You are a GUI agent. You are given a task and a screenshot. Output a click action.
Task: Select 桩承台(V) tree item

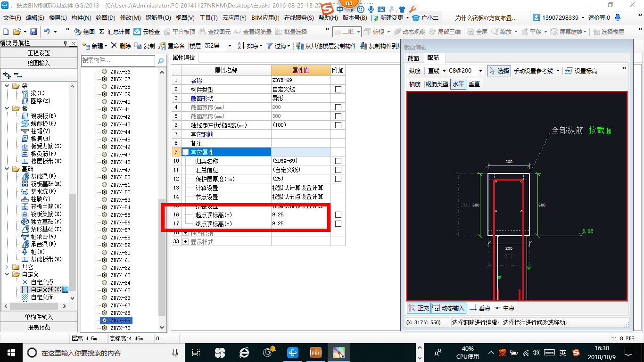pos(39,237)
